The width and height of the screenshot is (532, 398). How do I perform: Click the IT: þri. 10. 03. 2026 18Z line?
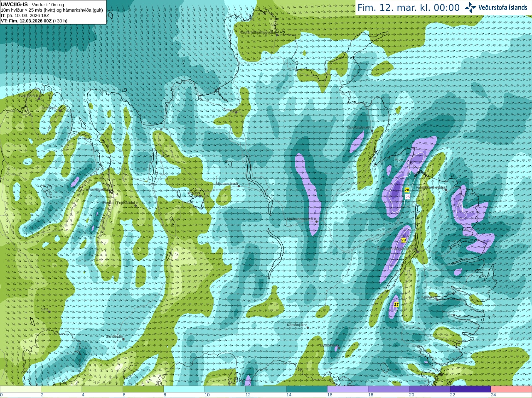point(25,15)
